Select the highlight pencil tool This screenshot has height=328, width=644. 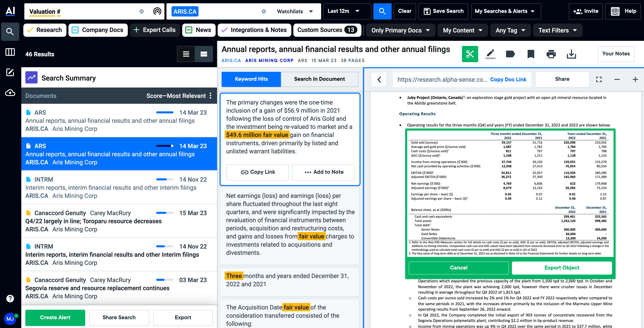click(490, 54)
